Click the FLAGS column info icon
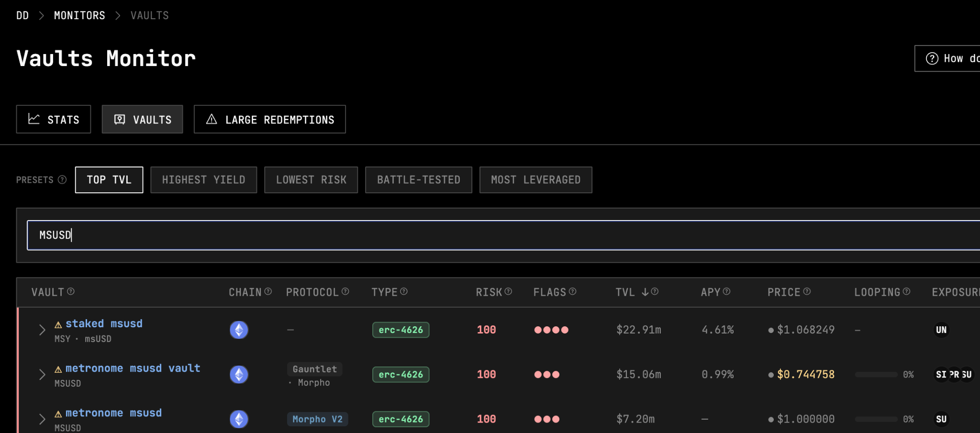Image resolution: width=980 pixels, height=433 pixels. 572,291
